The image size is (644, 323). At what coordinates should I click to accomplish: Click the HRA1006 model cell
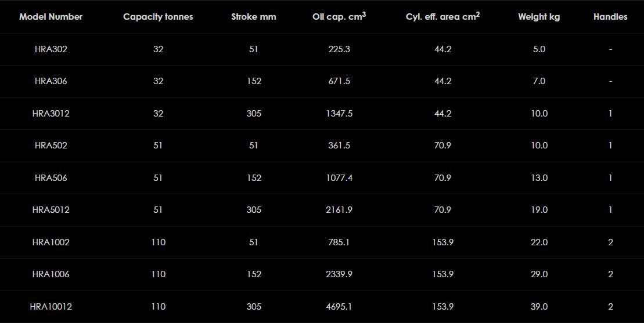pos(51,274)
